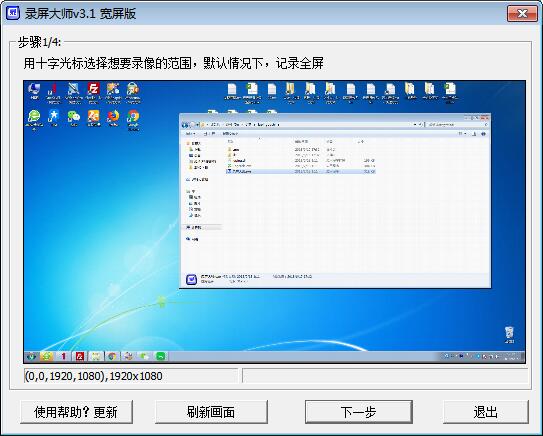This screenshot has height=436, width=543.
Task: Click the 用十字光标选择想要录像的范围 instruction text
Action: [107, 63]
